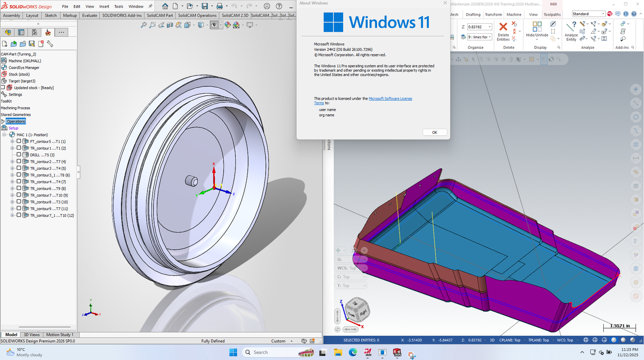The height and width of the screenshot is (360, 644).
Task: Switch to Motion Study 1 tab
Action: [60, 334]
